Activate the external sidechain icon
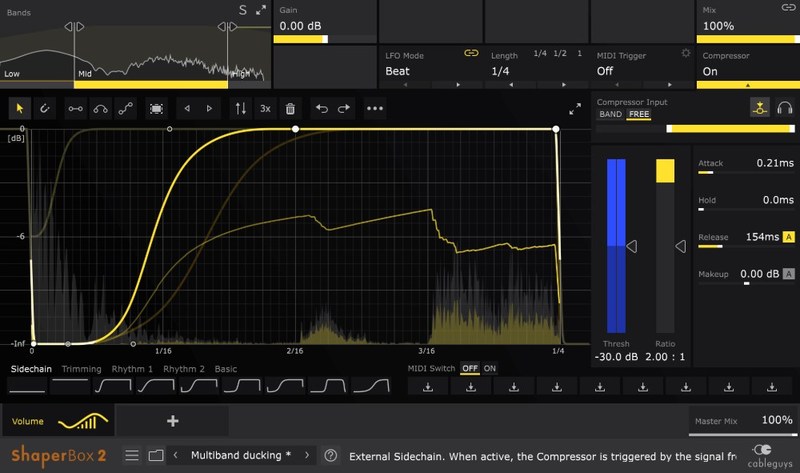This screenshot has width=800, height=473. pos(759,108)
